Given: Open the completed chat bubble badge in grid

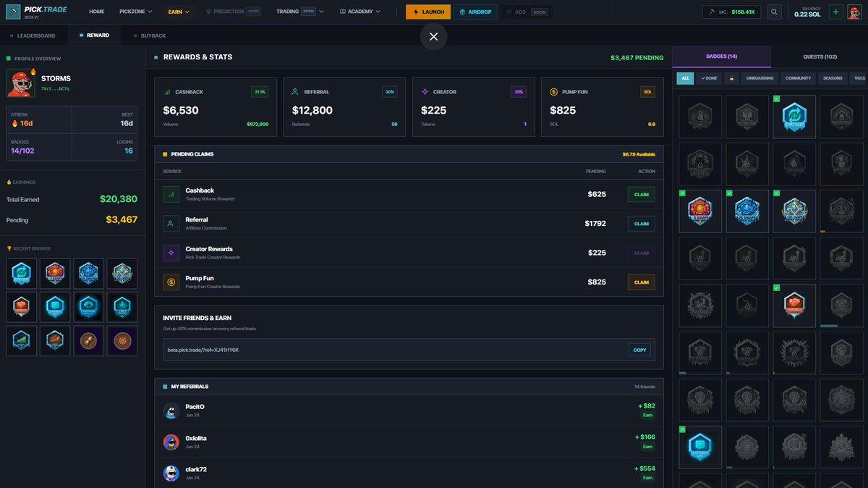Looking at the screenshot, I should [700, 447].
